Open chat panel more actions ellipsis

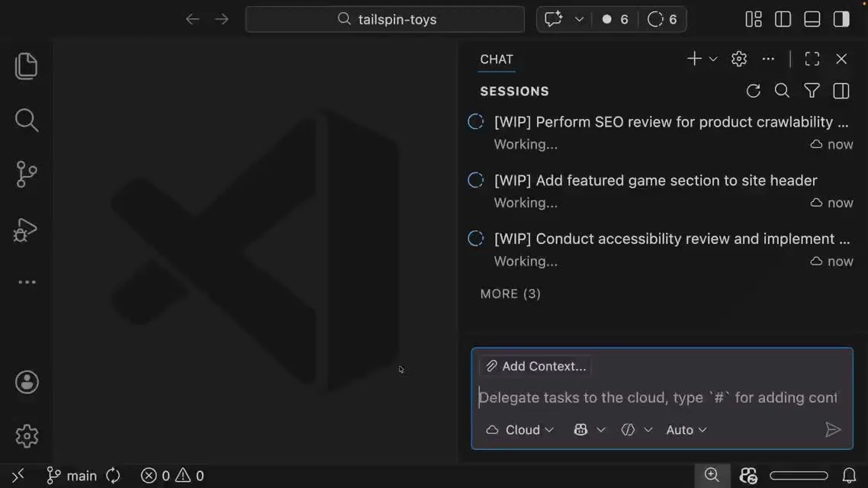pos(768,59)
